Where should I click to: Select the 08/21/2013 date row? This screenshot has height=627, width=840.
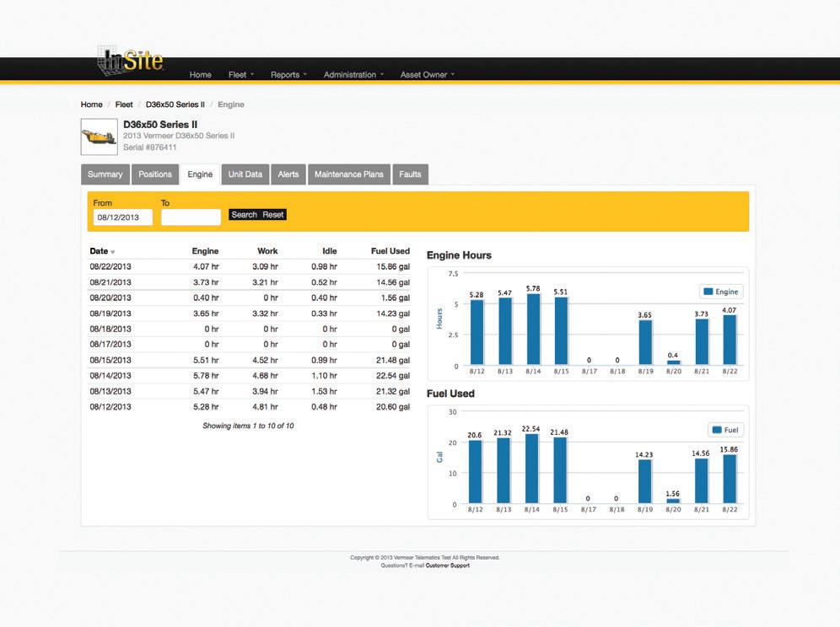coord(250,282)
